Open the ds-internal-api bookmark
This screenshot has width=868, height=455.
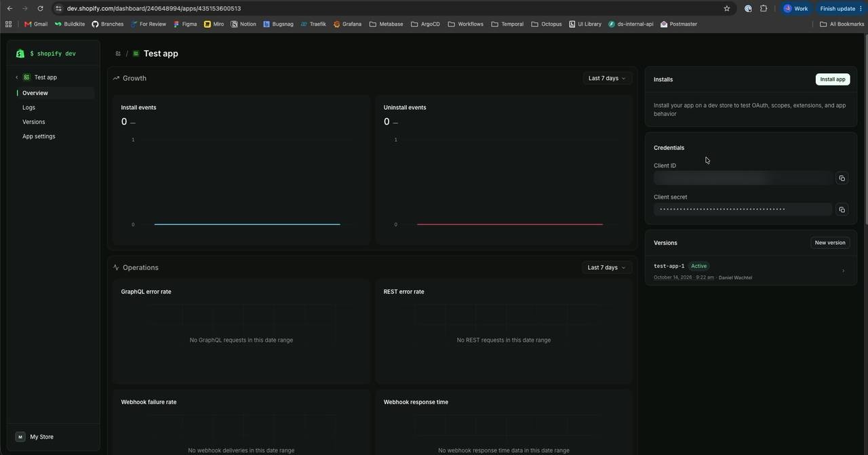(631, 24)
